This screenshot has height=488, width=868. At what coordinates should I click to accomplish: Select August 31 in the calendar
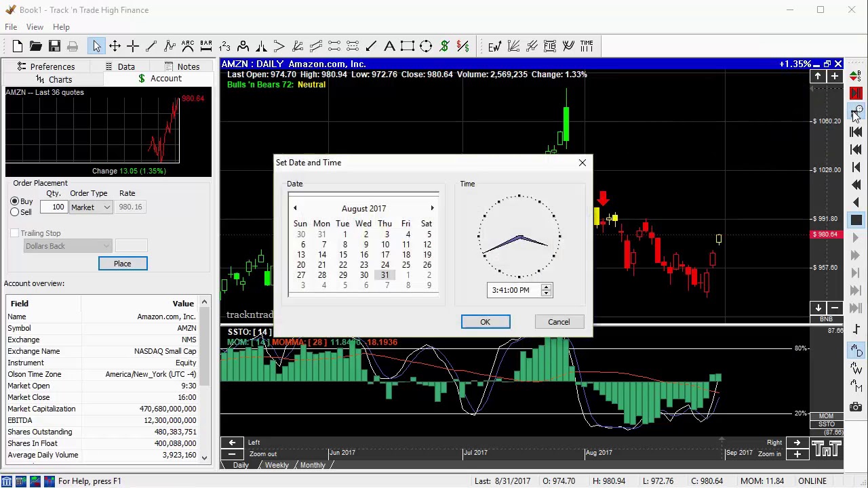pos(384,275)
